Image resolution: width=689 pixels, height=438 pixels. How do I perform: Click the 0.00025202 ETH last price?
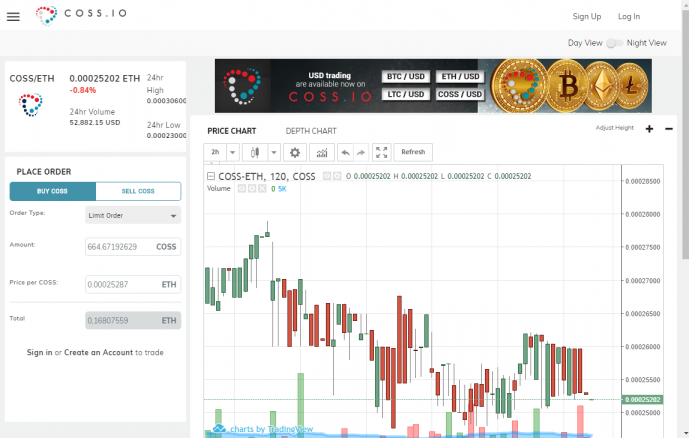pyautogui.click(x=105, y=79)
